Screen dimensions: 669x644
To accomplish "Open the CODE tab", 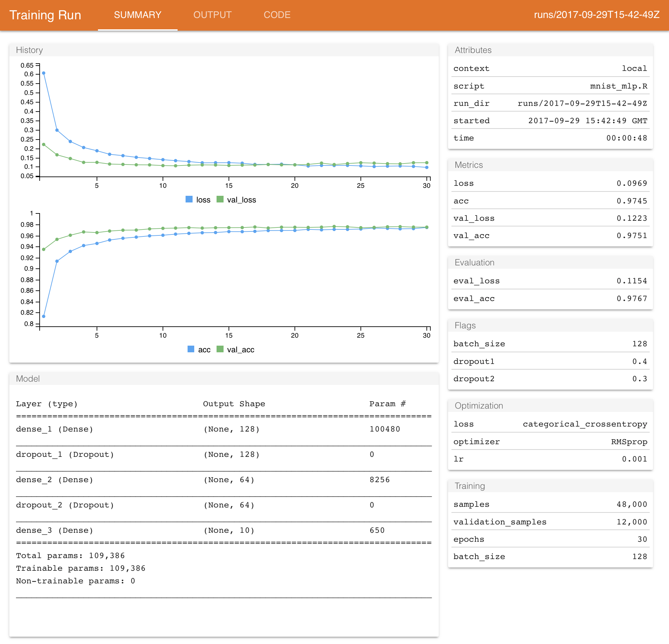I will pos(277,15).
